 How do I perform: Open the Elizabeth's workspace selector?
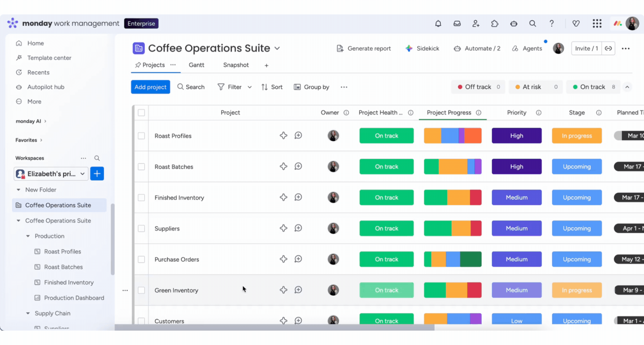pyautogui.click(x=51, y=174)
